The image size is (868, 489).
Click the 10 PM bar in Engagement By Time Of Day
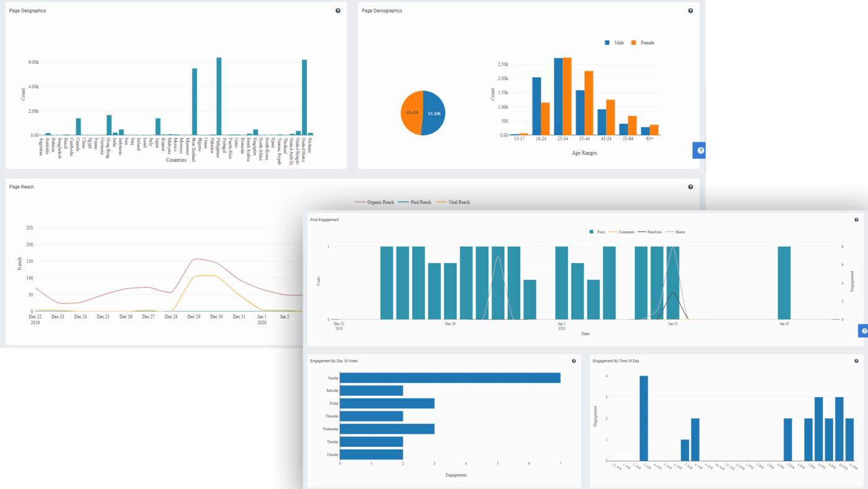point(839,429)
